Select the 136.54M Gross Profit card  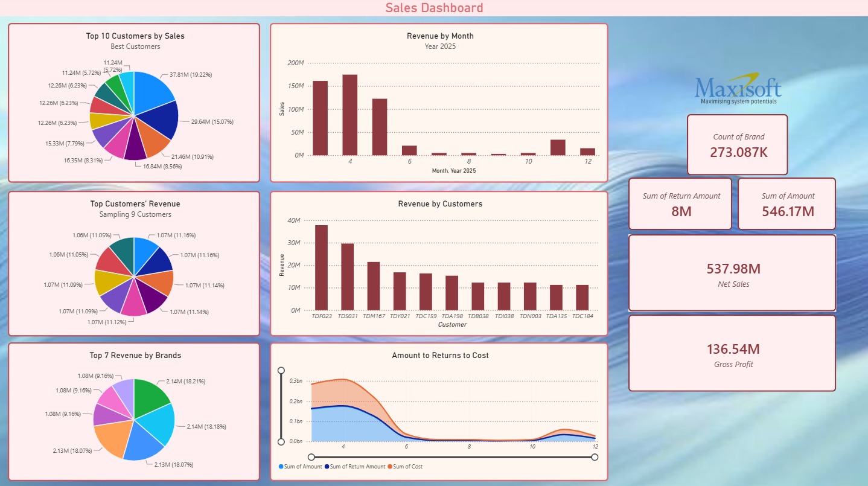click(732, 353)
